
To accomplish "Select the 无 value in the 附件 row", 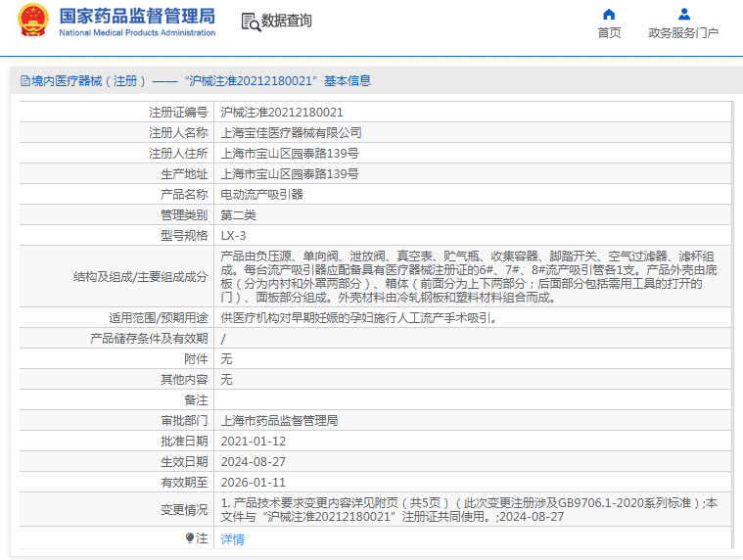I will pyautogui.click(x=226, y=359).
